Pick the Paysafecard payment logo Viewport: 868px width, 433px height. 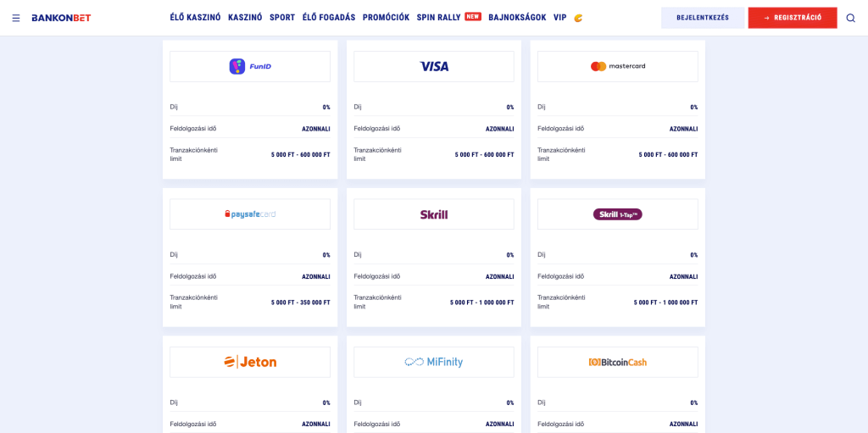(250, 214)
